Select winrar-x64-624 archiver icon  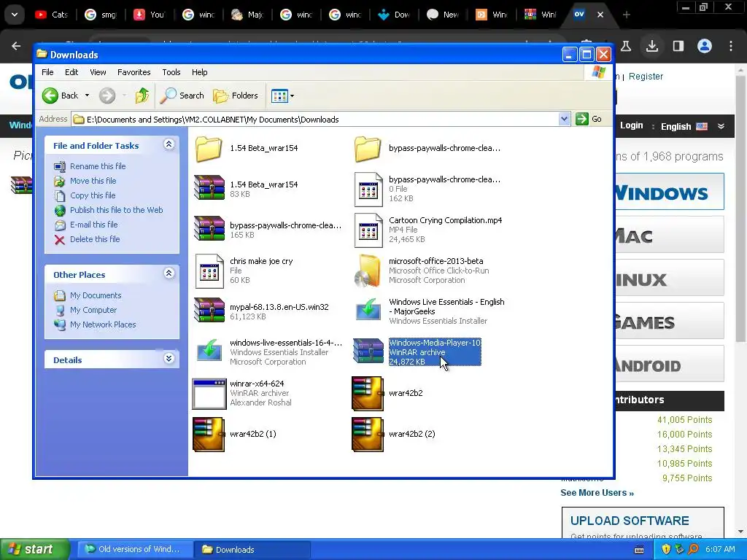point(209,394)
